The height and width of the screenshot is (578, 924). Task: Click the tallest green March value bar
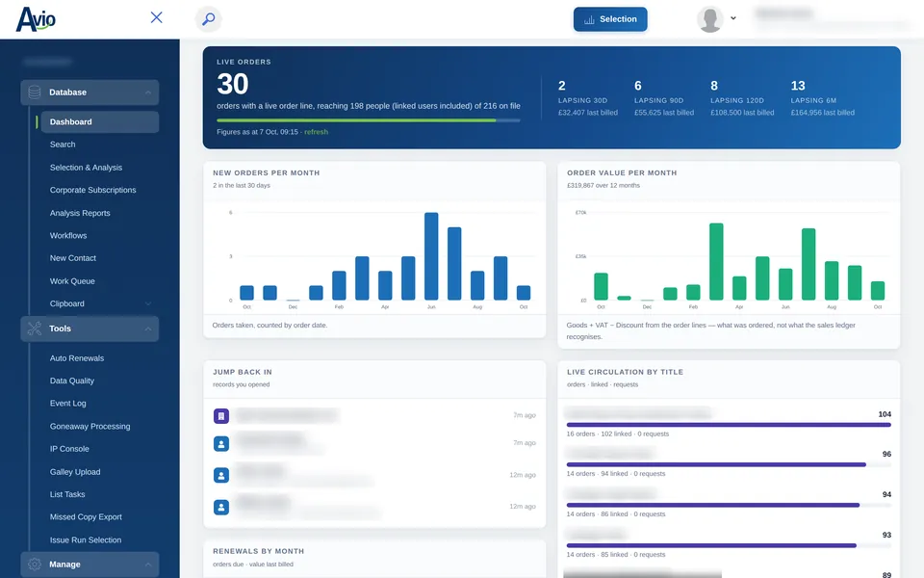[x=716, y=262]
